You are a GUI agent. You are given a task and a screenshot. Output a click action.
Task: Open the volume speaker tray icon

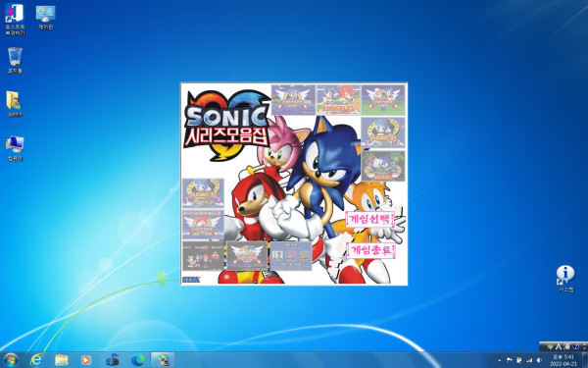coord(539,360)
